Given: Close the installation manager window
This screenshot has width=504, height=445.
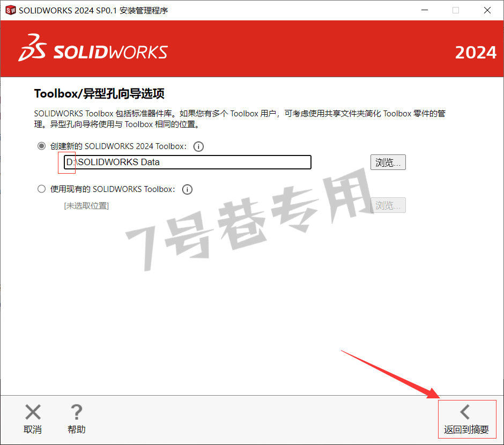Looking at the screenshot, I should [487, 10].
